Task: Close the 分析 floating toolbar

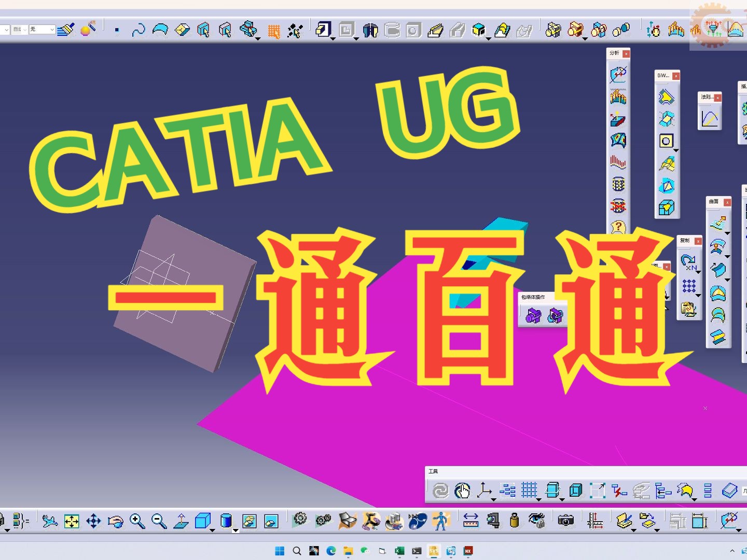Action: point(626,54)
